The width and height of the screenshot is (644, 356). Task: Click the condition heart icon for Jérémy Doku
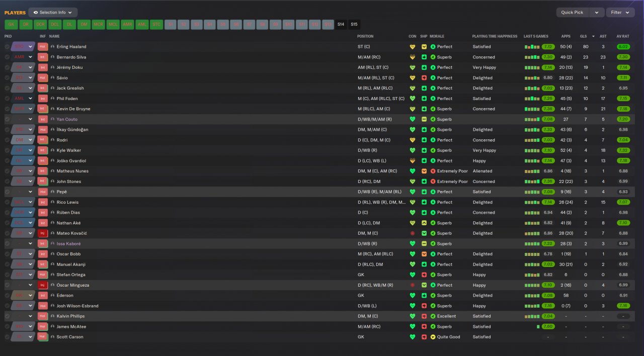tap(413, 67)
